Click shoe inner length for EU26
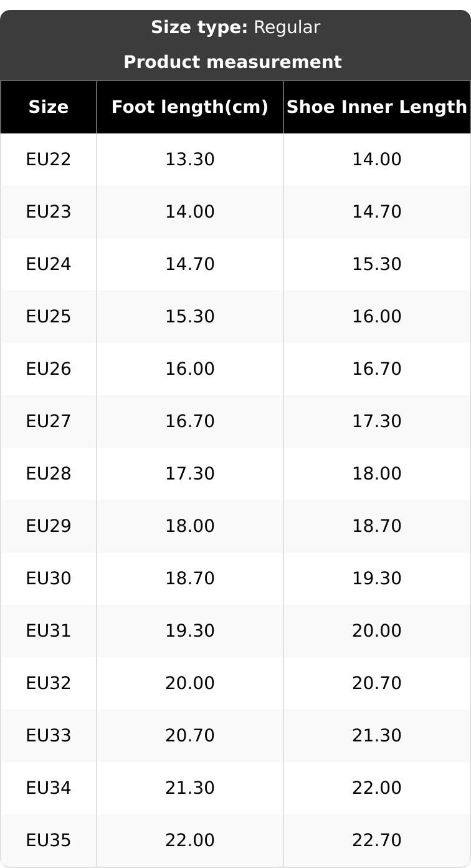The image size is (471, 868). 377,369
